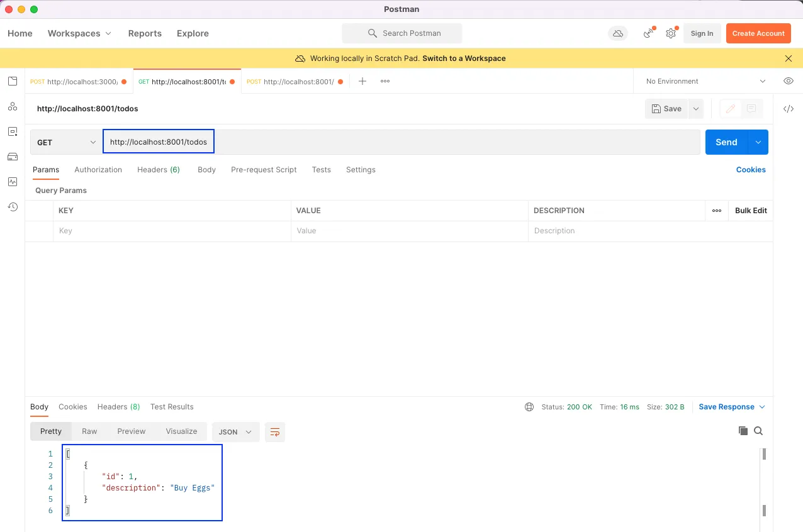
Task: Open the No Environment selector
Action: (705, 81)
